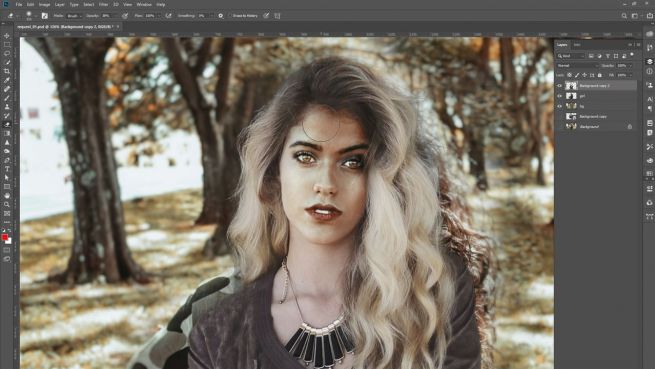Hide the Background copy 2 layer

pyautogui.click(x=560, y=86)
